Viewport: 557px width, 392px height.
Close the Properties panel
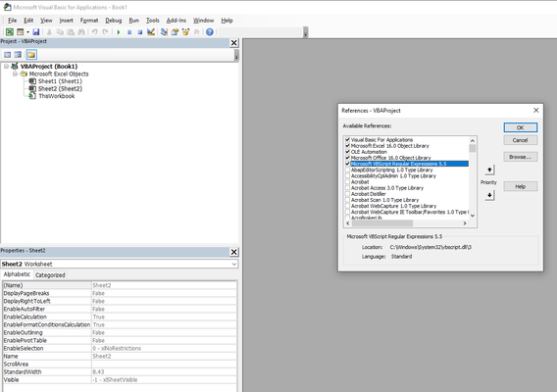tap(233, 252)
